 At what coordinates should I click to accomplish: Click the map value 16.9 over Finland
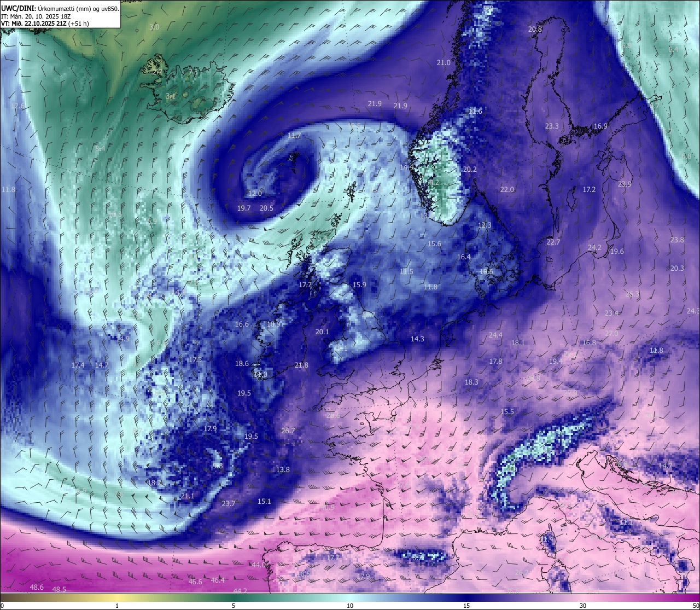600,126
